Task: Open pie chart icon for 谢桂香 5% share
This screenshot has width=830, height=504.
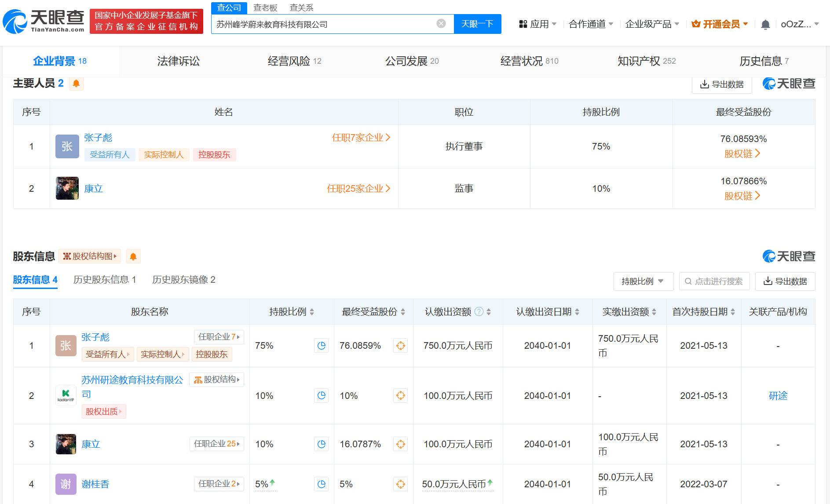Action: click(x=322, y=484)
